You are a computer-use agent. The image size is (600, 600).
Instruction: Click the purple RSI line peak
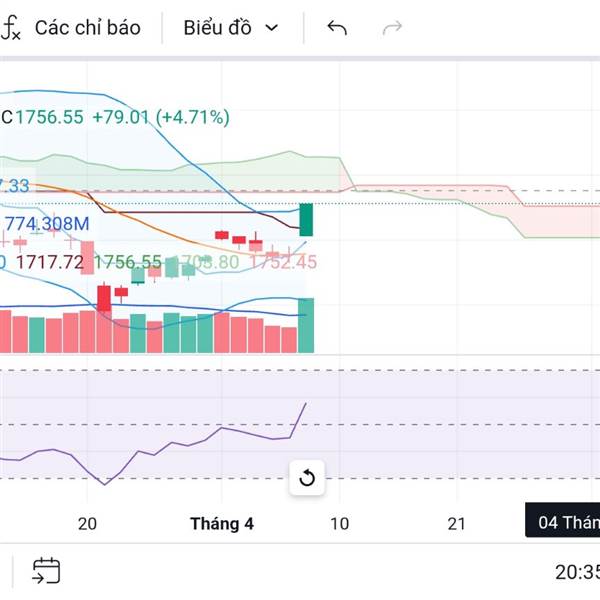(x=305, y=403)
